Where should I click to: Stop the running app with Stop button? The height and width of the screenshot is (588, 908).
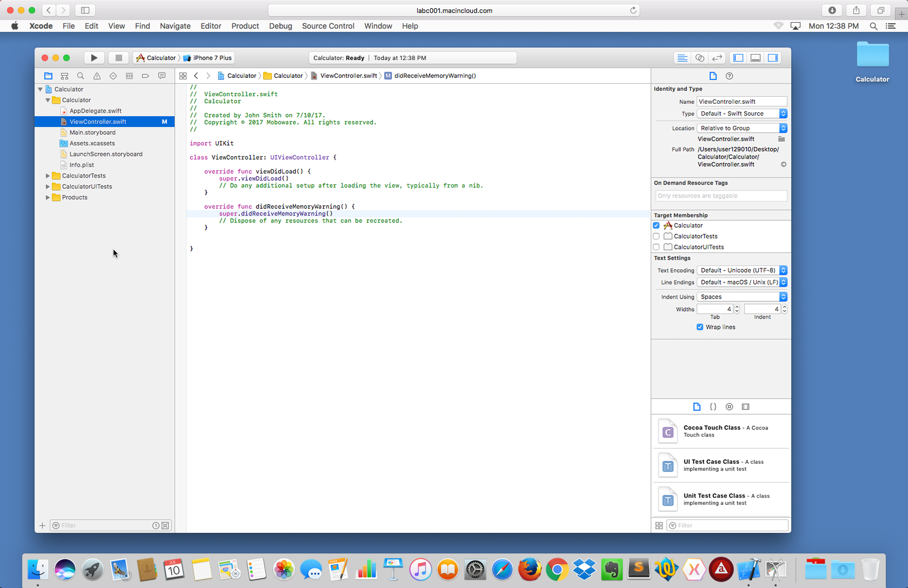tap(119, 58)
